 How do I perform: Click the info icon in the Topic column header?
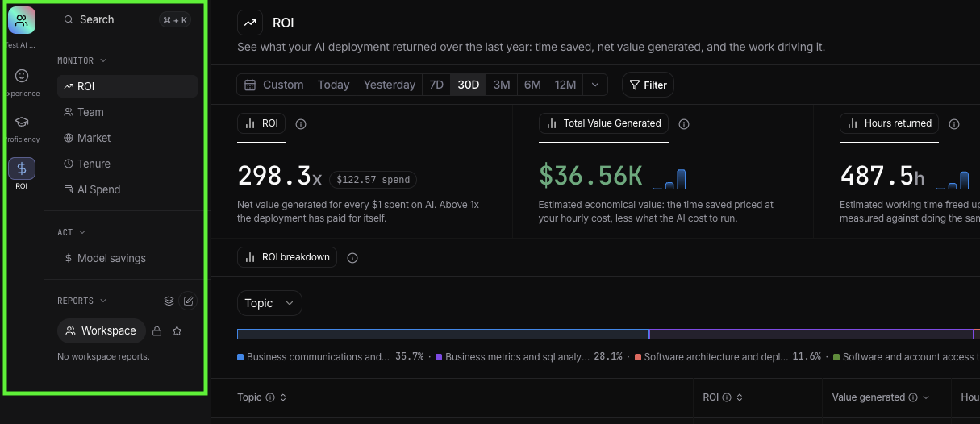(270, 397)
